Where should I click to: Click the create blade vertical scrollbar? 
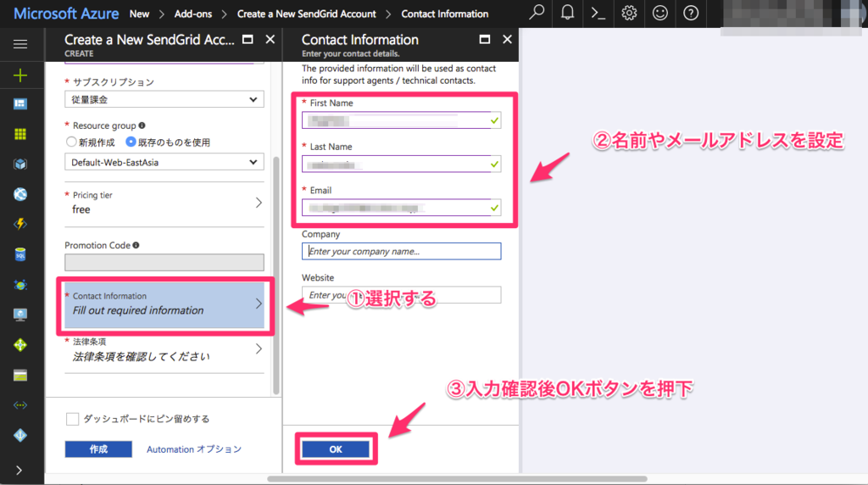[x=277, y=276]
